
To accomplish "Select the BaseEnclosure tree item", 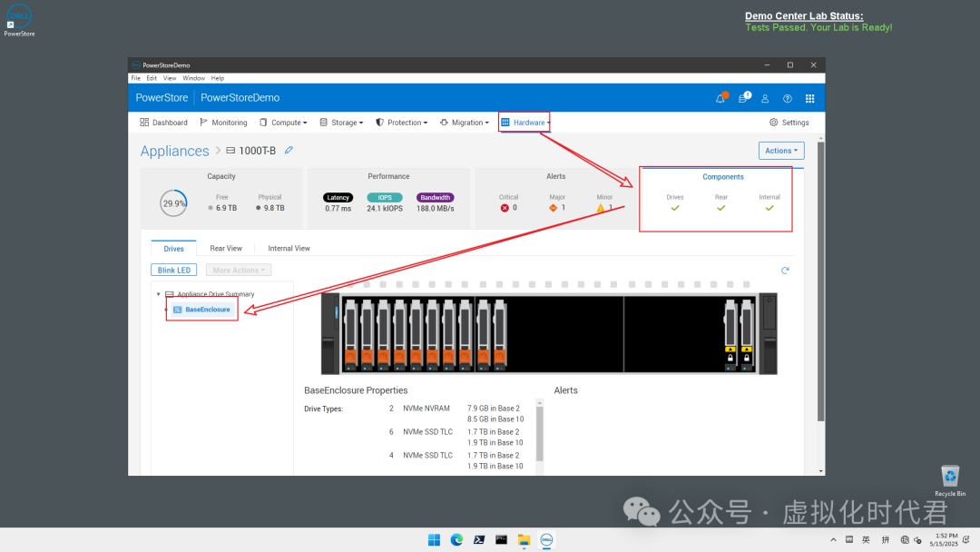I will (201, 310).
